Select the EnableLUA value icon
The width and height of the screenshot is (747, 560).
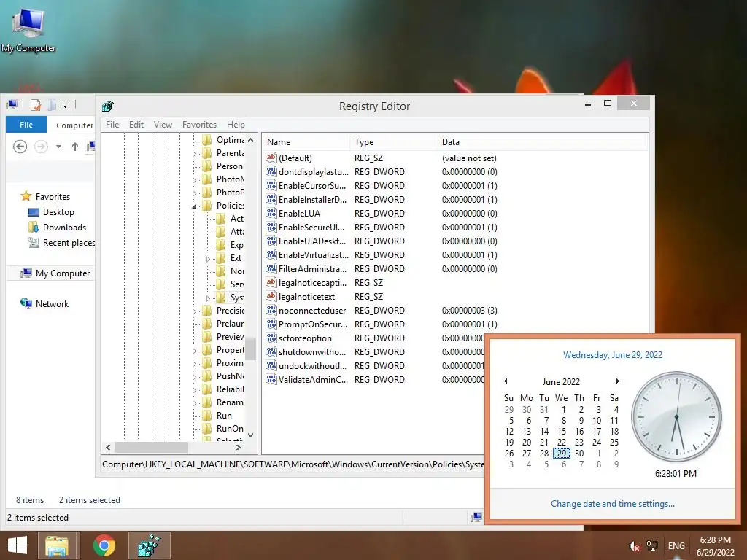pyautogui.click(x=271, y=213)
